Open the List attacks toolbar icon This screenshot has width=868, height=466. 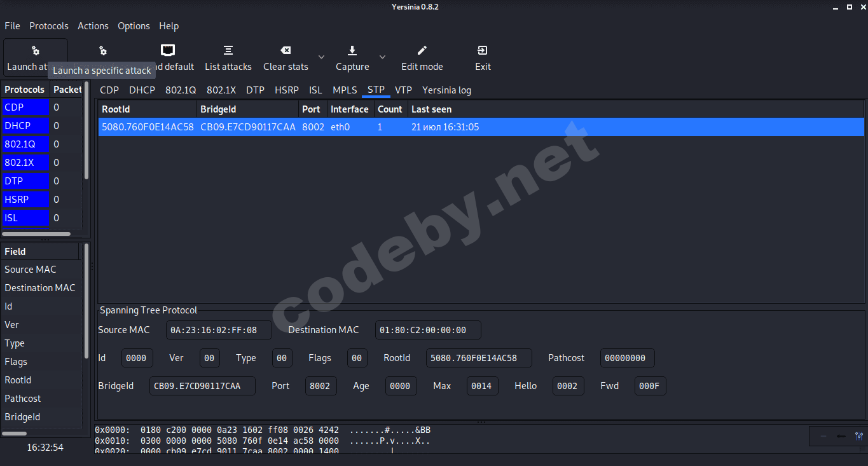click(228, 50)
